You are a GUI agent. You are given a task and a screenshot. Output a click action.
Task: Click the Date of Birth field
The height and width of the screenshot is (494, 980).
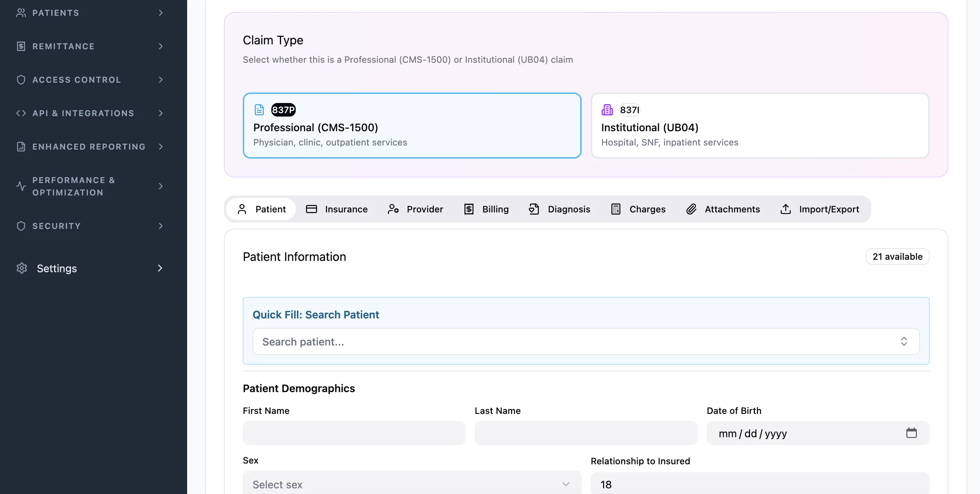coord(818,433)
